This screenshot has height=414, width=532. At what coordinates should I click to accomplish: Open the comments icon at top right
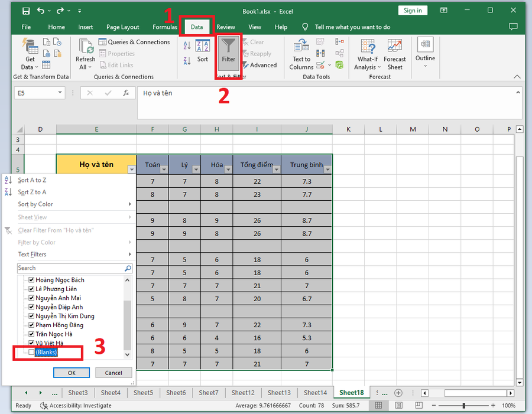513,27
